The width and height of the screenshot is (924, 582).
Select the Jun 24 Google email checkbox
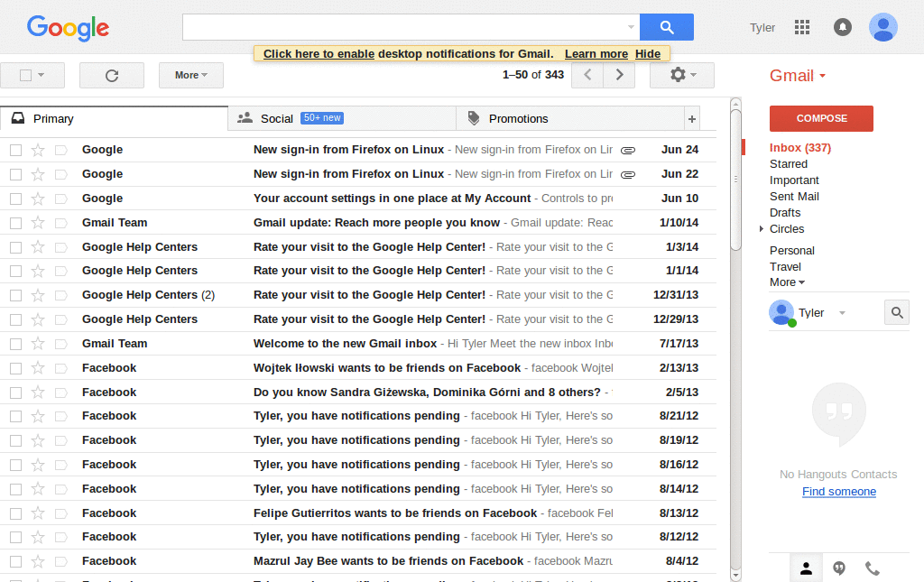[x=16, y=150]
